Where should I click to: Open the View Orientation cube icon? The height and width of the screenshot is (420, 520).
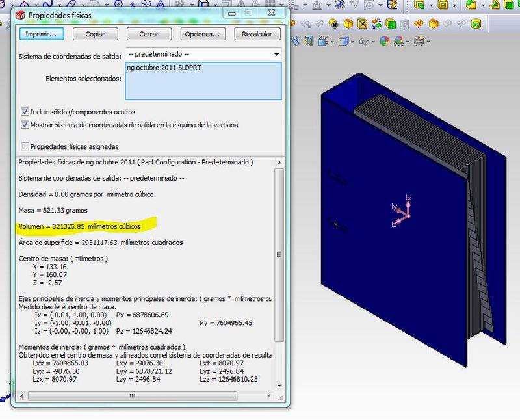tap(323, 40)
